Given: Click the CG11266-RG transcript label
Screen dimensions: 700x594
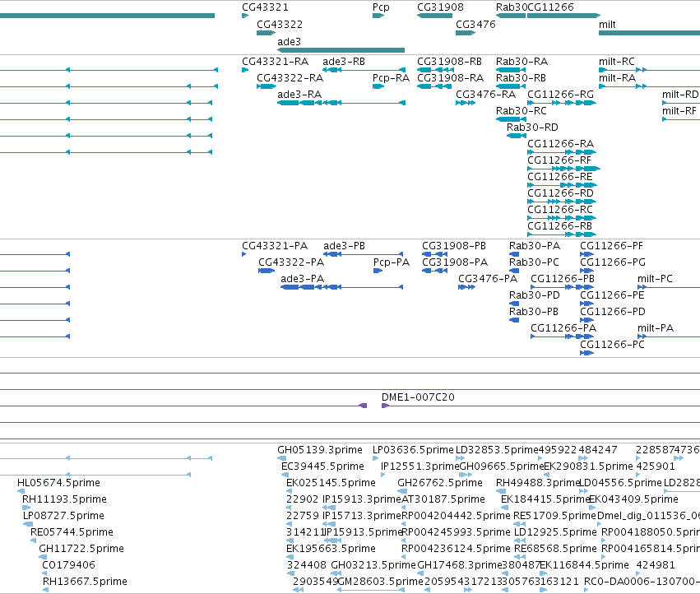Looking at the screenshot, I should coord(561,95).
